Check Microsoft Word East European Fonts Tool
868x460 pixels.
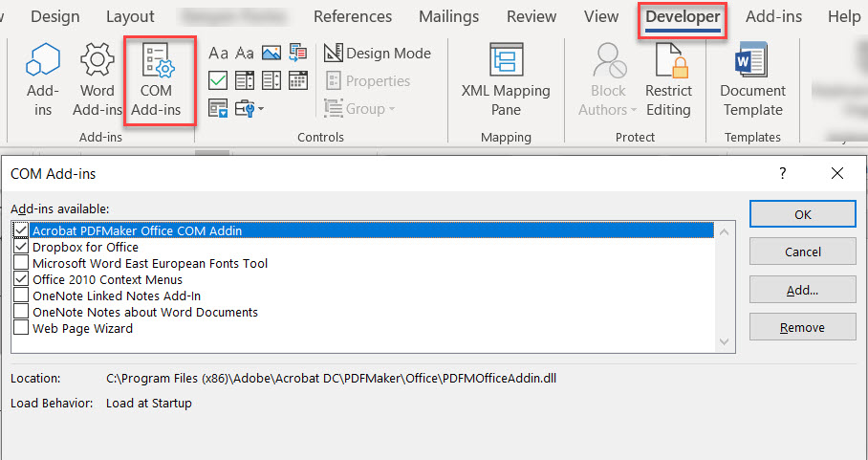pos(21,262)
